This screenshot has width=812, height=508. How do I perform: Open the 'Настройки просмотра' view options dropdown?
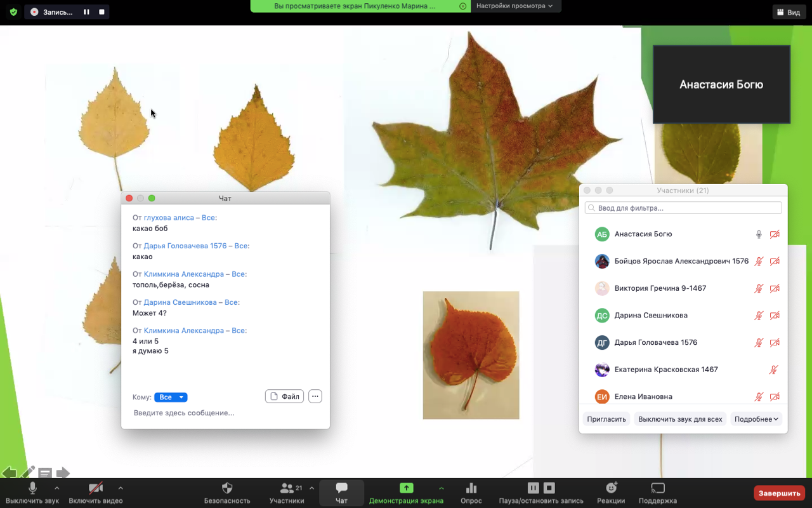(514, 6)
